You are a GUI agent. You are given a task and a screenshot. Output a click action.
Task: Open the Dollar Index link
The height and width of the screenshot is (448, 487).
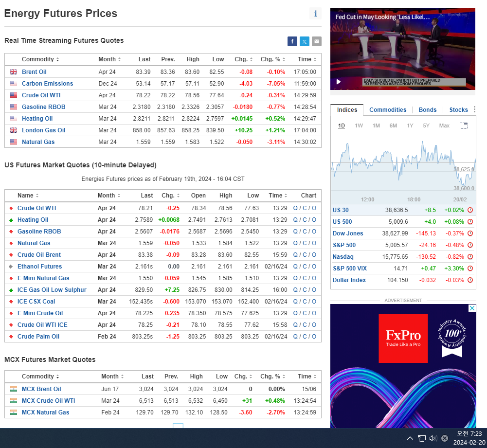click(349, 280)
